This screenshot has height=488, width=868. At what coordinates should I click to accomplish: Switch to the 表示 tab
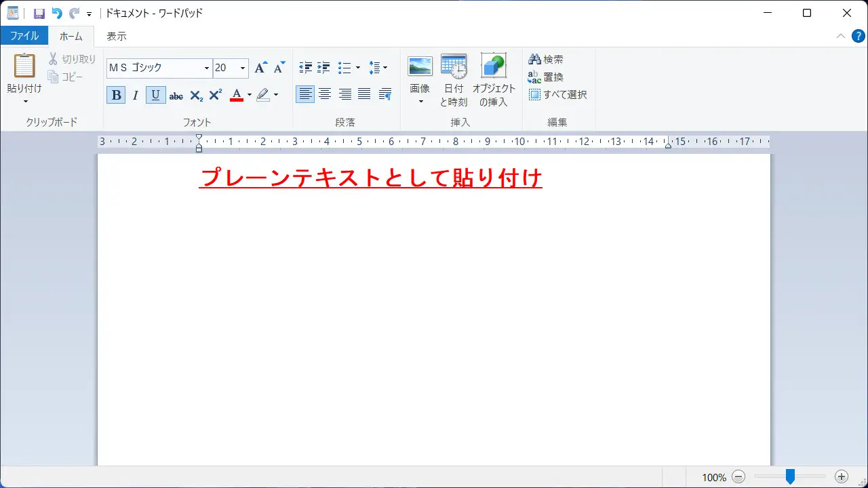116,36
